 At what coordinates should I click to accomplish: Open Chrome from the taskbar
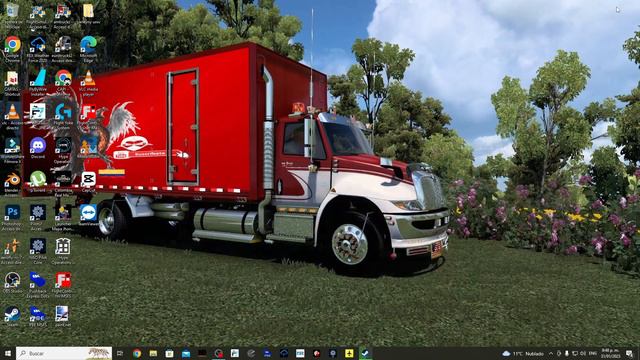137,353
